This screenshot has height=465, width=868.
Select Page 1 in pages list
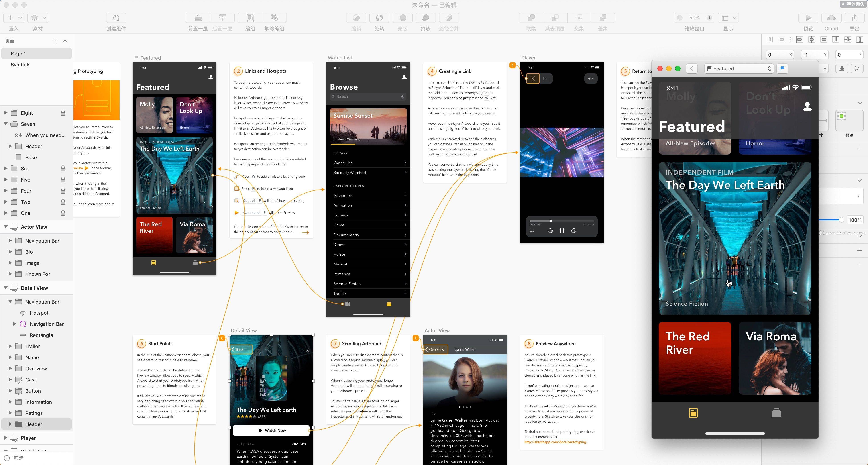click(18, 54)
